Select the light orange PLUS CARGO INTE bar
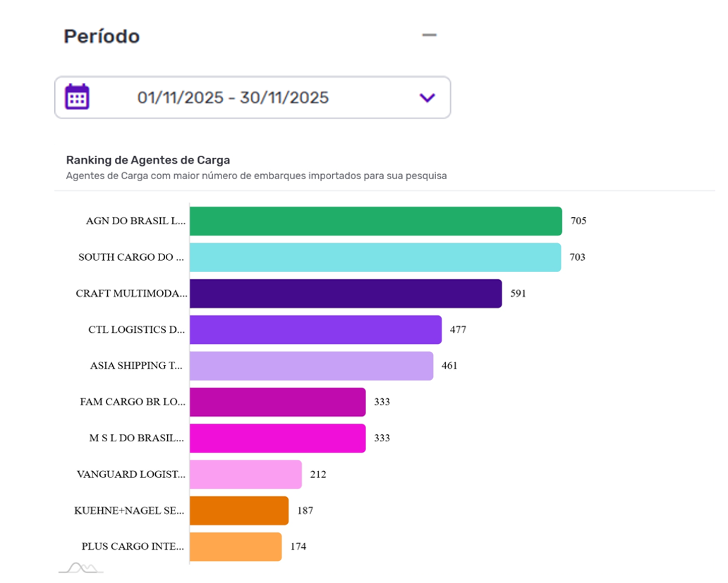The image size is (728, 583). point(236,546)
